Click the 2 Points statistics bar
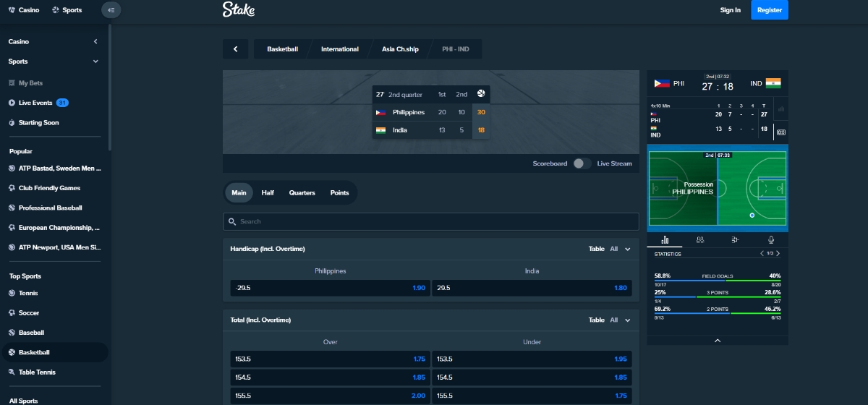Viewport: 868px width, 405px height. (718, 312)
